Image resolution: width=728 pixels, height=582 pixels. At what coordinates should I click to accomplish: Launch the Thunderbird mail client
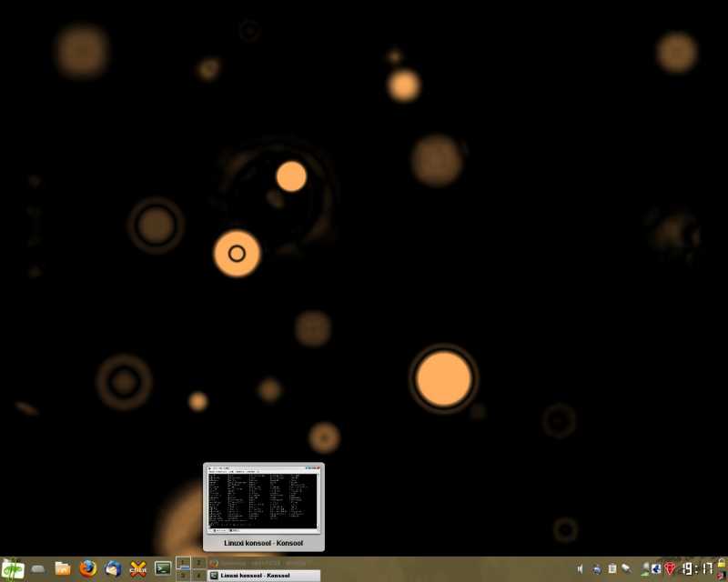[x=113, y=568]
